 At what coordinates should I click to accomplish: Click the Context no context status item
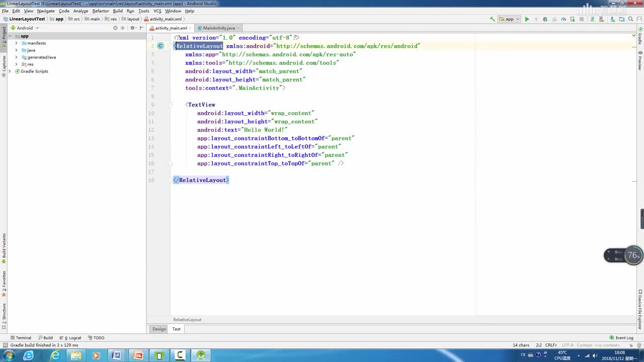pos(598,345)
